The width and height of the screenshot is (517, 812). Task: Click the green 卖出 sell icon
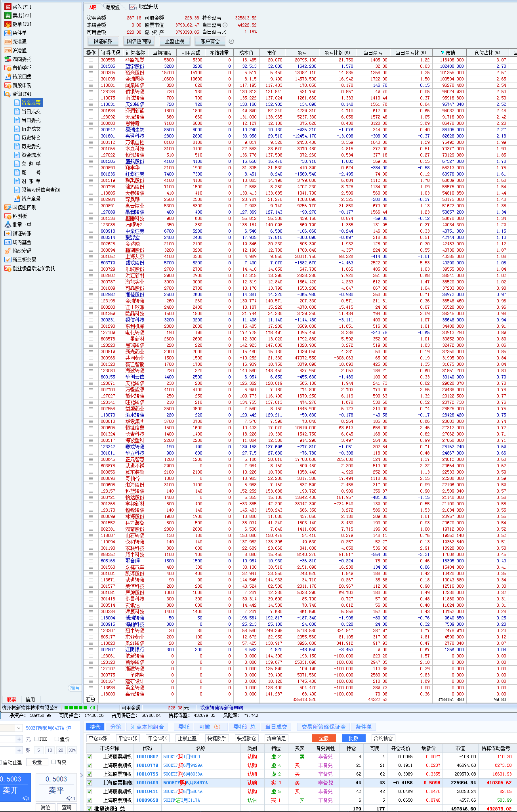click(x=8, y=15)
